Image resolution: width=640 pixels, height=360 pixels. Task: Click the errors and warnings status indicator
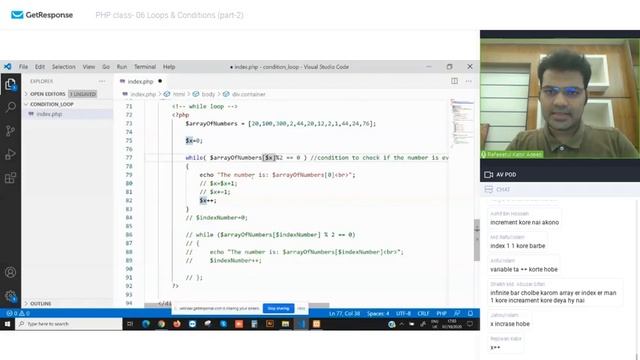click(18, 313)
